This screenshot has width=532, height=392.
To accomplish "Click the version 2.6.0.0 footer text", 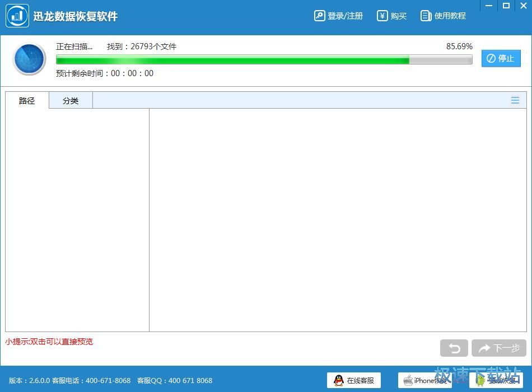I will (30, 380).
